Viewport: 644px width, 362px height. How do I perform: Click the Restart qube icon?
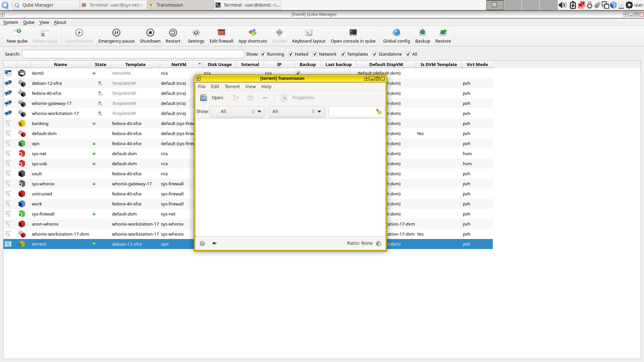pos(173,33)
